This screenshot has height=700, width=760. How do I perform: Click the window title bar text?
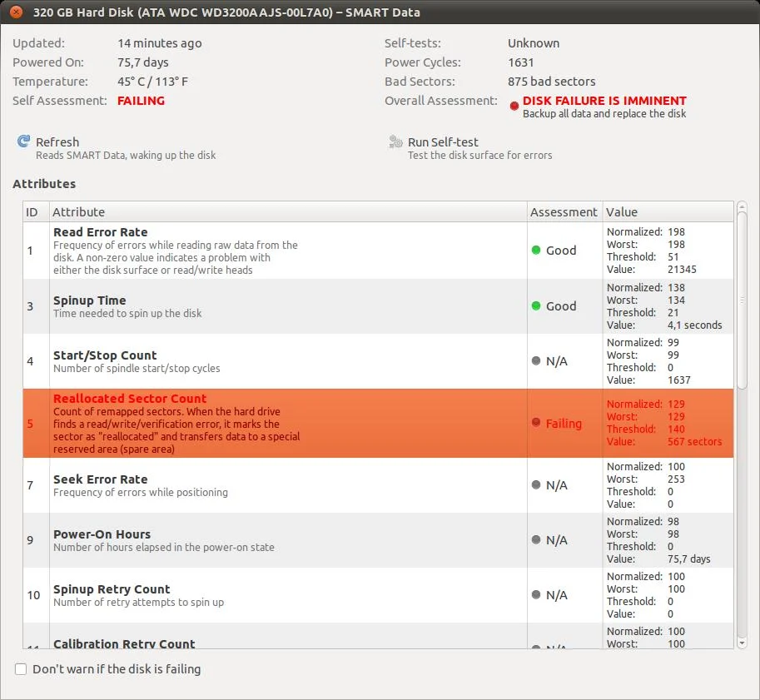tap(226, 12)
